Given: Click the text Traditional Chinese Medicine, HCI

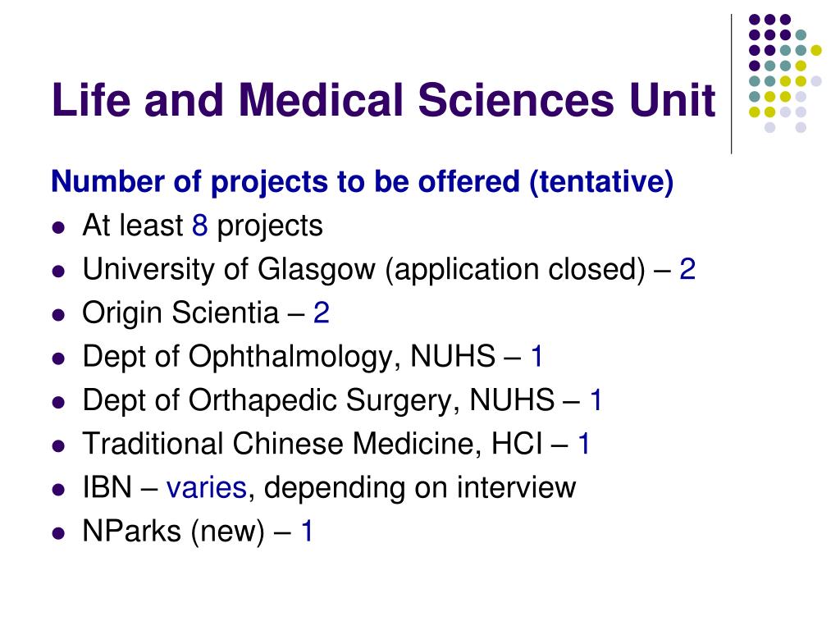Looking at the screenshot, I should pos(313,444).
